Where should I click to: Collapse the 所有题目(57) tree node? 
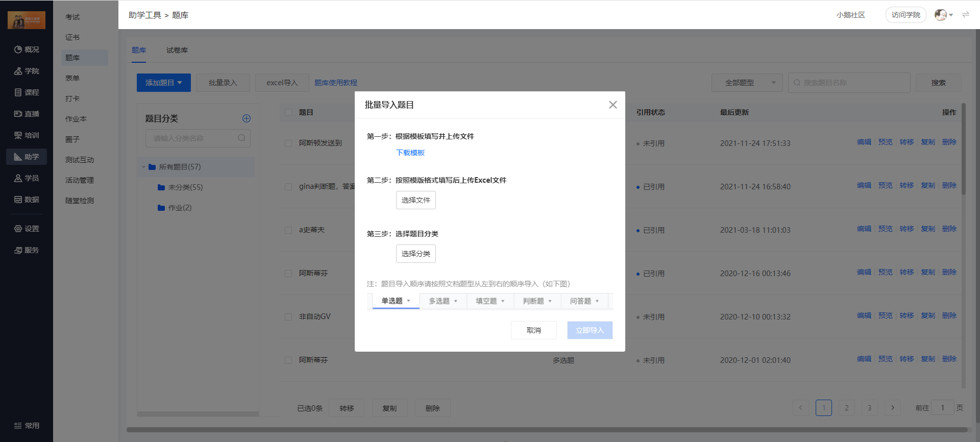click(x=143, y=167)
